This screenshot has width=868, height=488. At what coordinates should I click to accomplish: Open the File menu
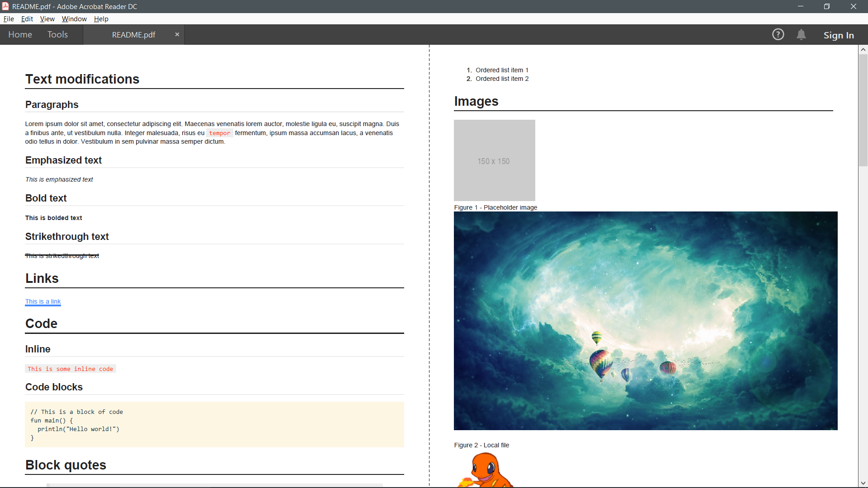9,19
